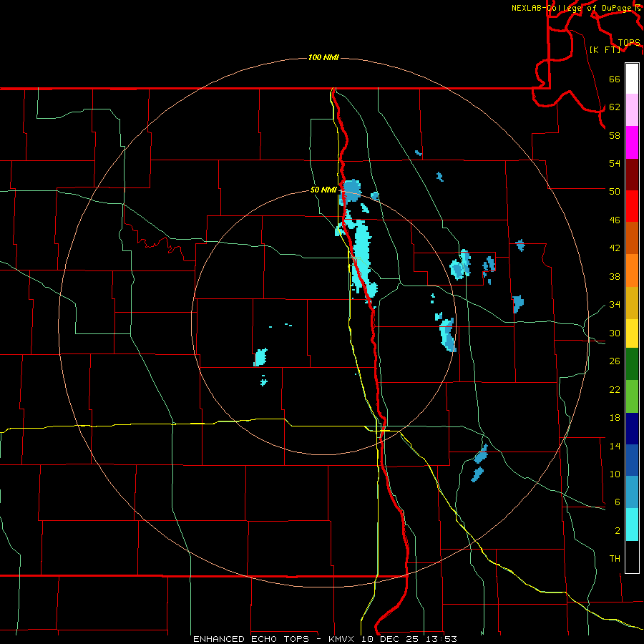Viewport: 644px width, 644px height.
Task: Click the 100 NMI range ring label
Action: (323, 57)
